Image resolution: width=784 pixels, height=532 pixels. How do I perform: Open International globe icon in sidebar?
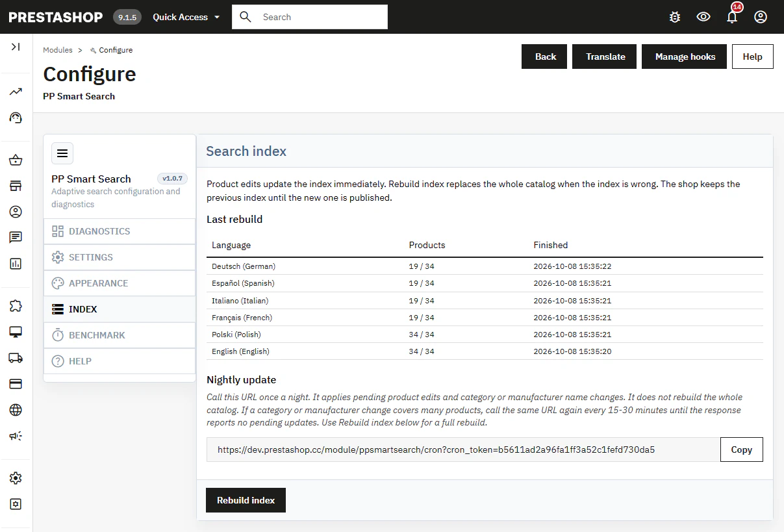(x=16, y=410)
